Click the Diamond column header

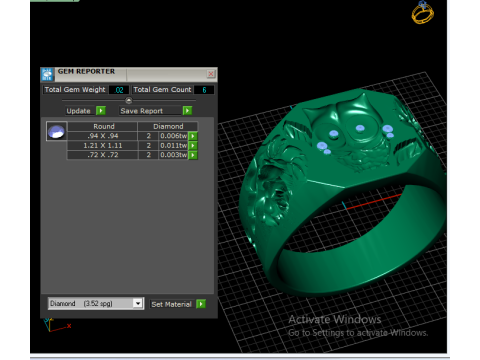pos(168,126)
